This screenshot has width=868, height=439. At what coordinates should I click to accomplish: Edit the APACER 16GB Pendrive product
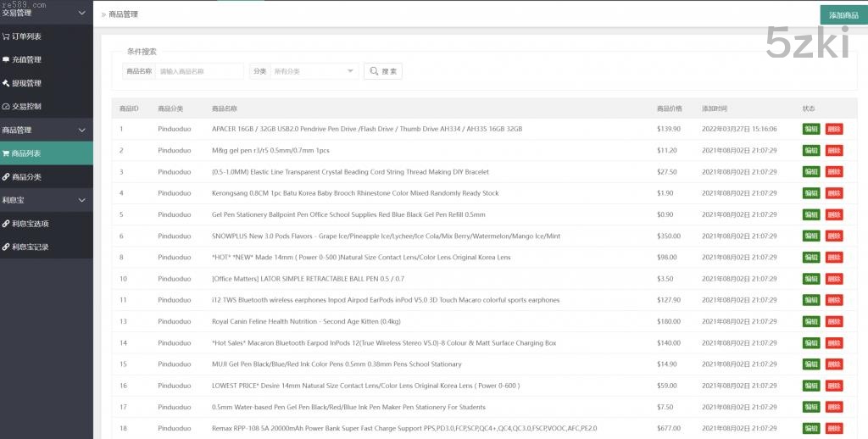[x=811, y=129]
